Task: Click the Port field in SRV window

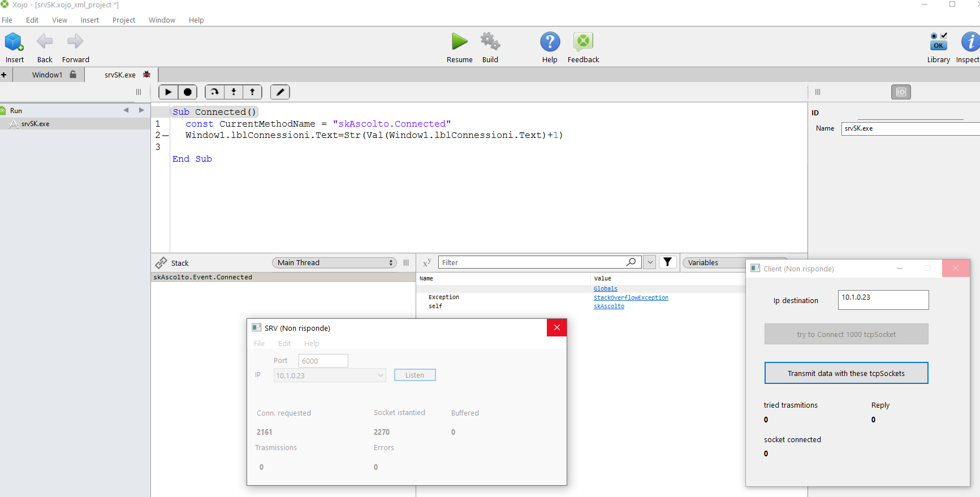Action: point(323,361)
